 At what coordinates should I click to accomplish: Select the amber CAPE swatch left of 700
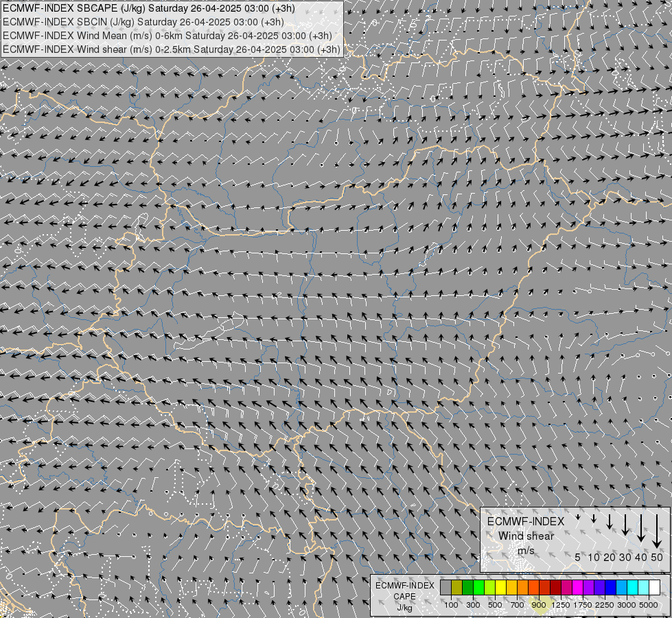pyautogui.click(x=511, y=587)
